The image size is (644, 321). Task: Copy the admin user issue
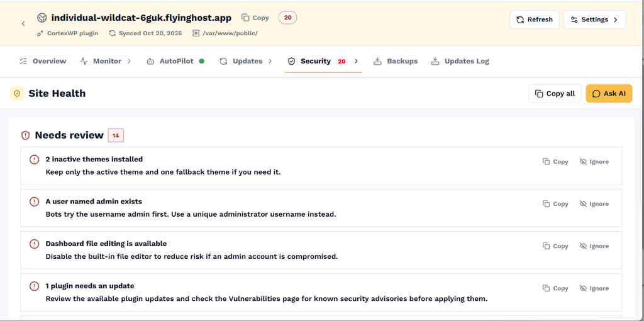555,204
